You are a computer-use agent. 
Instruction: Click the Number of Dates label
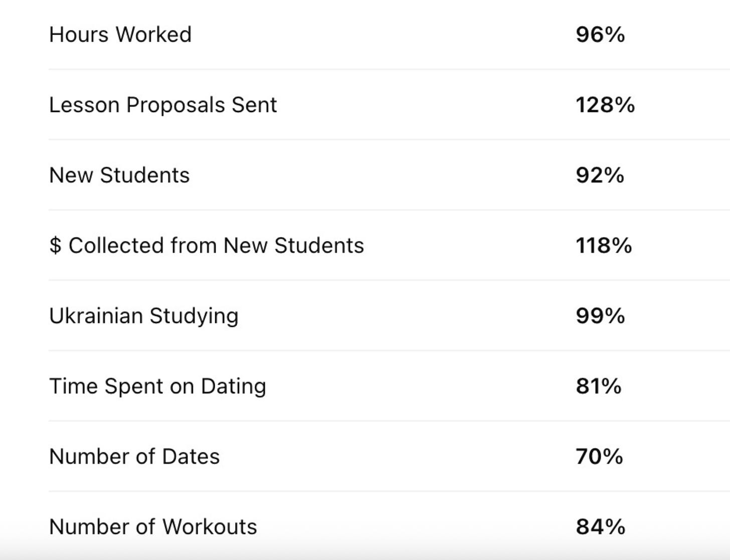click(134, 457)
